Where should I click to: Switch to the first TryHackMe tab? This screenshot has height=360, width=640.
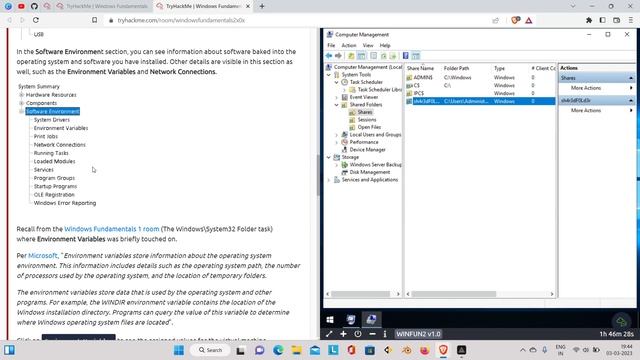102,6
